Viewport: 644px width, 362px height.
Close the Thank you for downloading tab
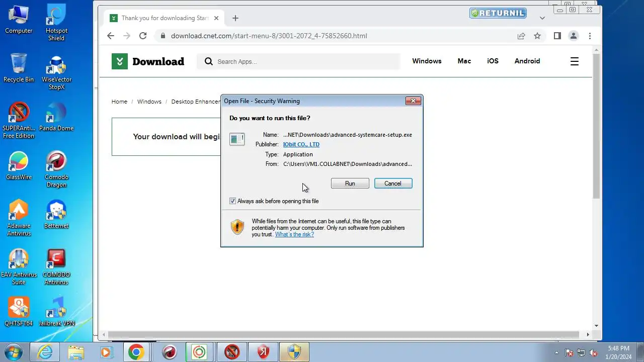coord(216,18)
